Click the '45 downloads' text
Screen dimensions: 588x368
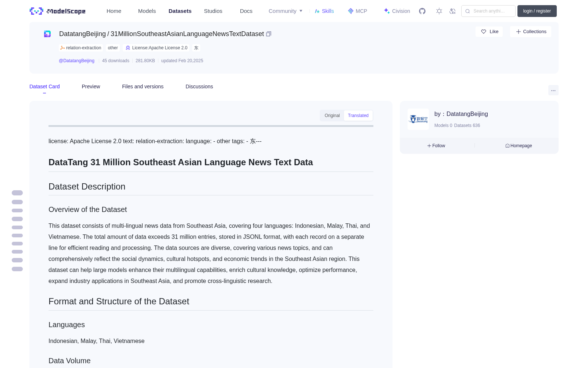coord(116,61)
